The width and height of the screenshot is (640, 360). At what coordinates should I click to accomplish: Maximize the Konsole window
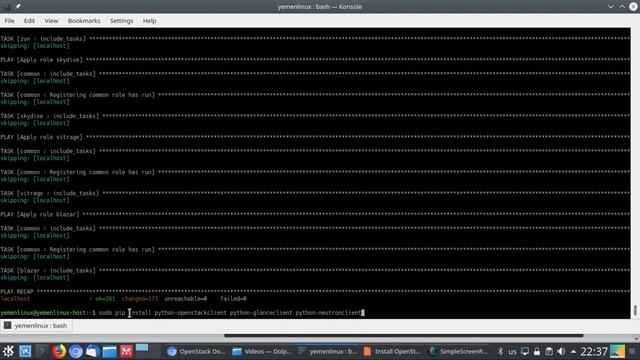pyautogui.click(x=622, y=7)
